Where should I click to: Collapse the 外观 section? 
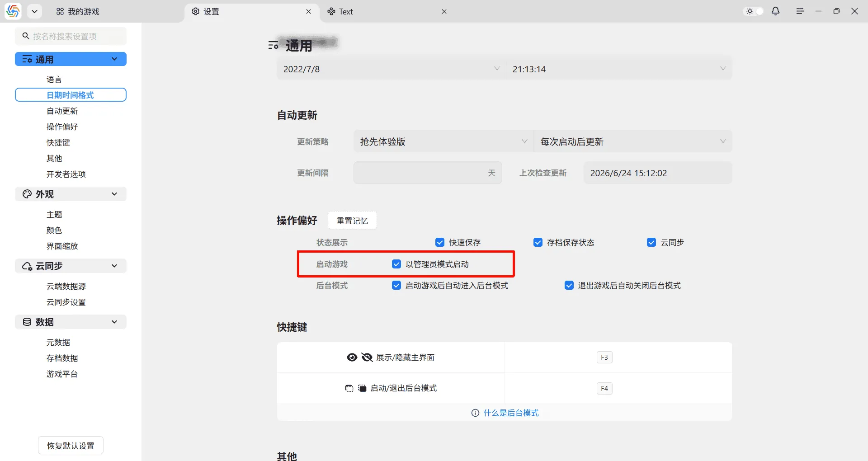(71, 194)
